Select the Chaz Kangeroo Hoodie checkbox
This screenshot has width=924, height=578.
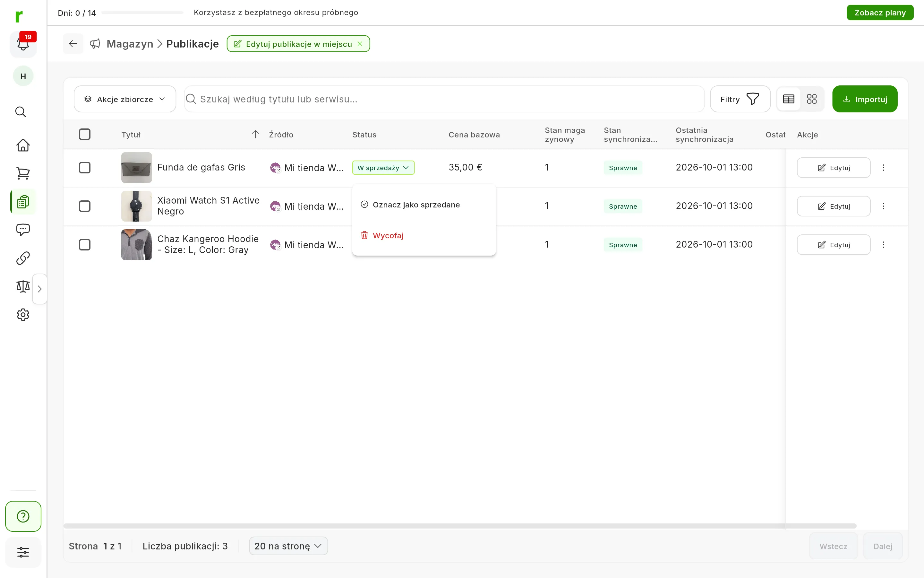point(84,245)
